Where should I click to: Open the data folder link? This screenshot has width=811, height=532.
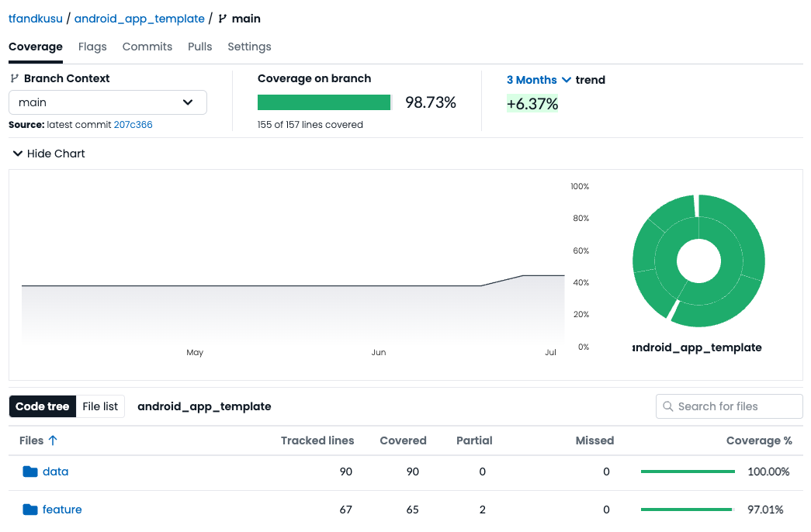point(55,472)
